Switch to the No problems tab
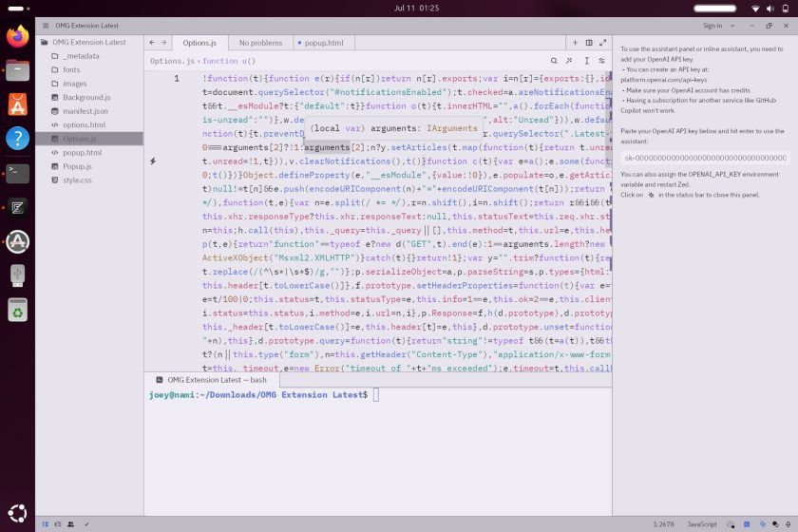 point(260,43)
